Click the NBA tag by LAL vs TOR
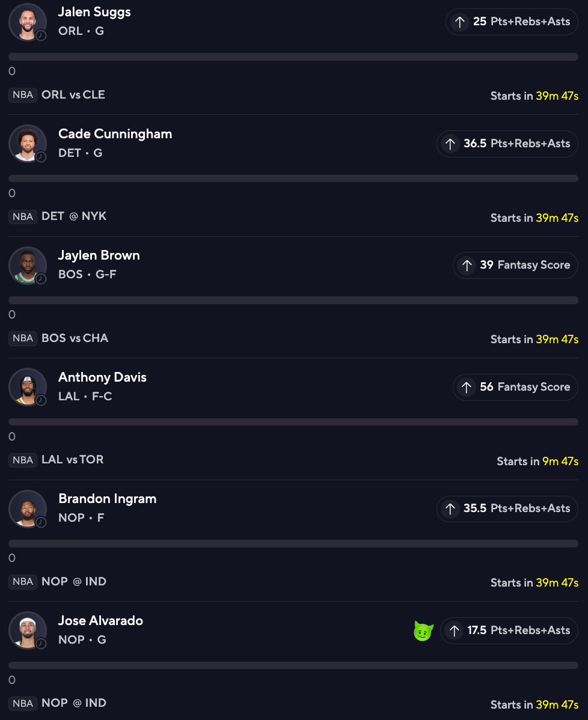The width and height of the screenshot is (588, 720). [x=23, y=460]
